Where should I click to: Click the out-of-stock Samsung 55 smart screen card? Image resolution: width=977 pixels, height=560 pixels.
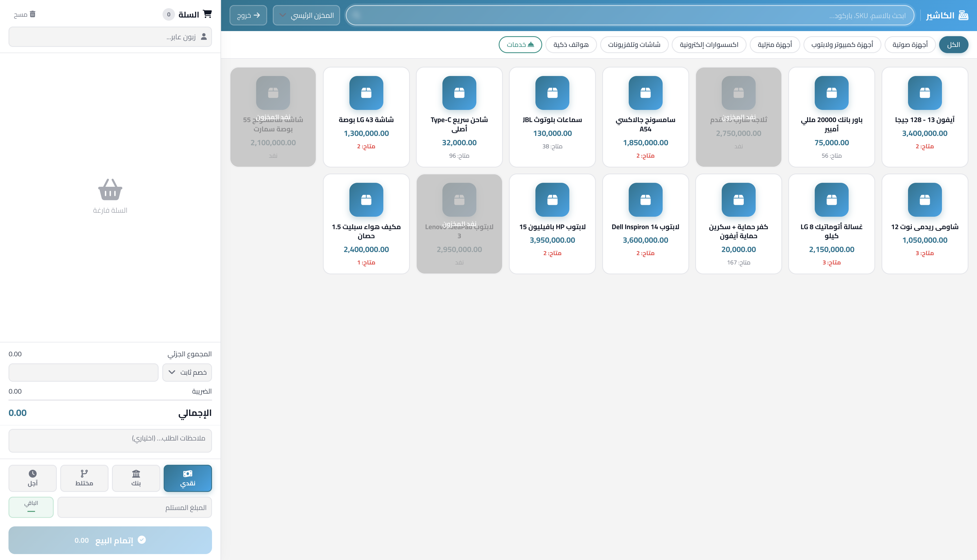(273, 117)
